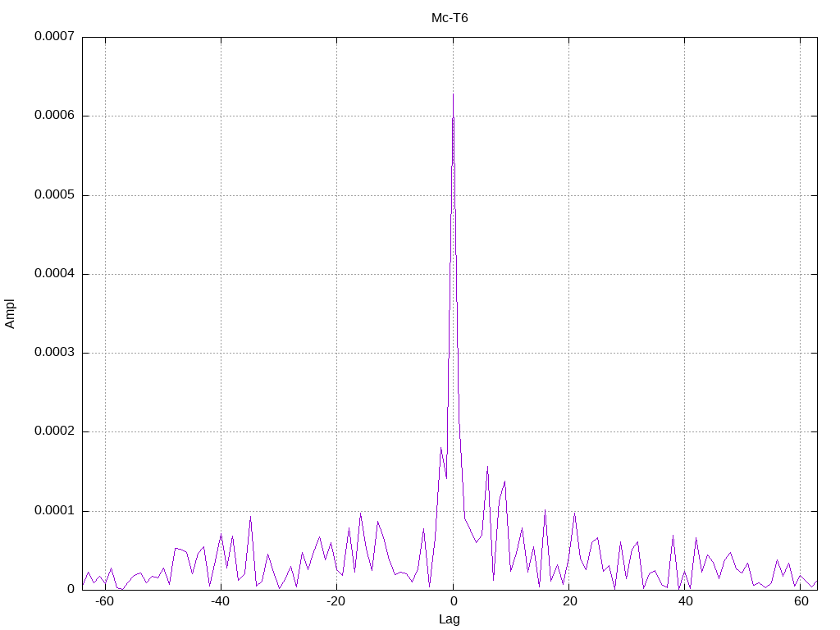Click the -40 tick label on x-axis
The image size is (840, 630).
click(x=220, y=601)
